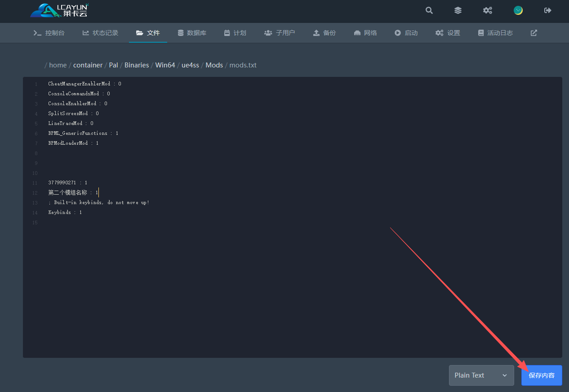Go to the 数据库 tab

192,33
